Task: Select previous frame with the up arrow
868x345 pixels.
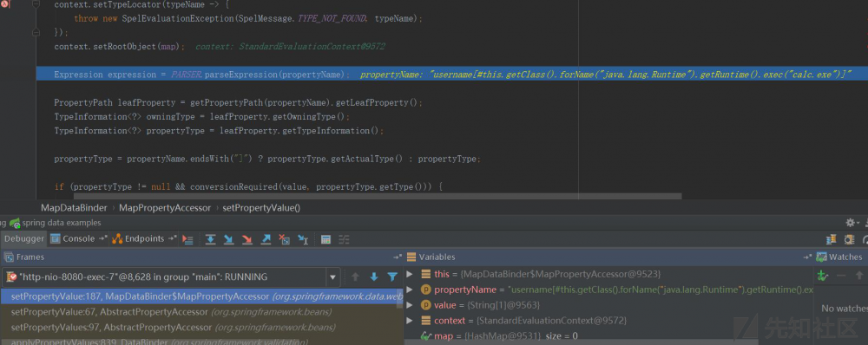Action: pyautogui.click(x=355, y=277)
